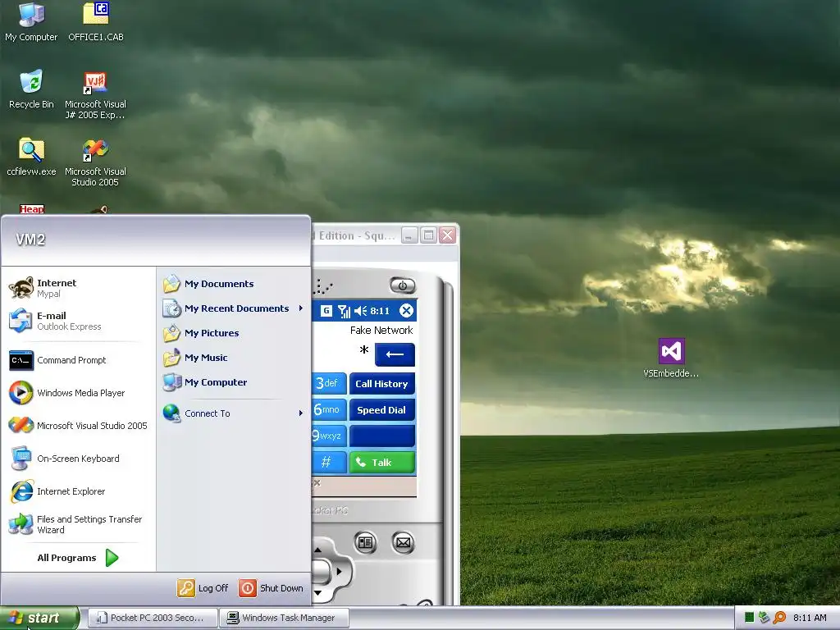Close phone dialer with X icon

pyautogui.click(x=407, y=310)
